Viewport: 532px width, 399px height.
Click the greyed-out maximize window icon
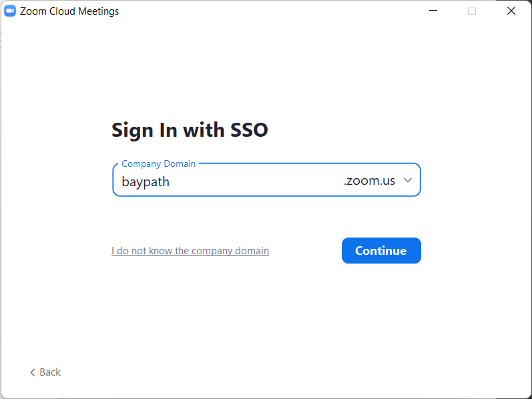pyautogui.click(x=472, y=11)
